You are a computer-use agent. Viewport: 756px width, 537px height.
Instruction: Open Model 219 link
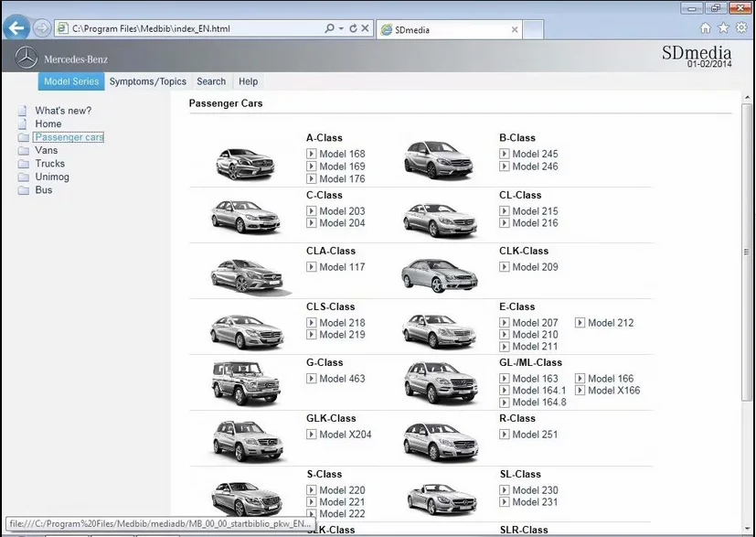point(342,334)
